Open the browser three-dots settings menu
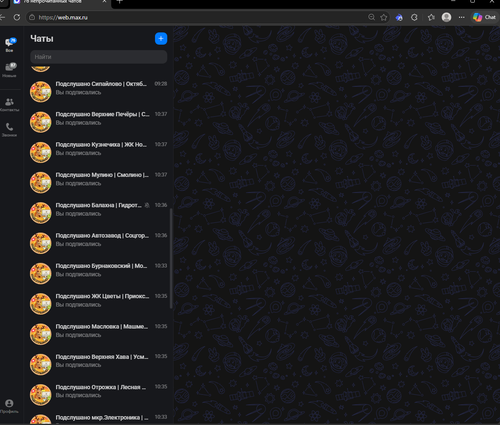The width and height of the screenshot is (500, 425). point(462,17)
